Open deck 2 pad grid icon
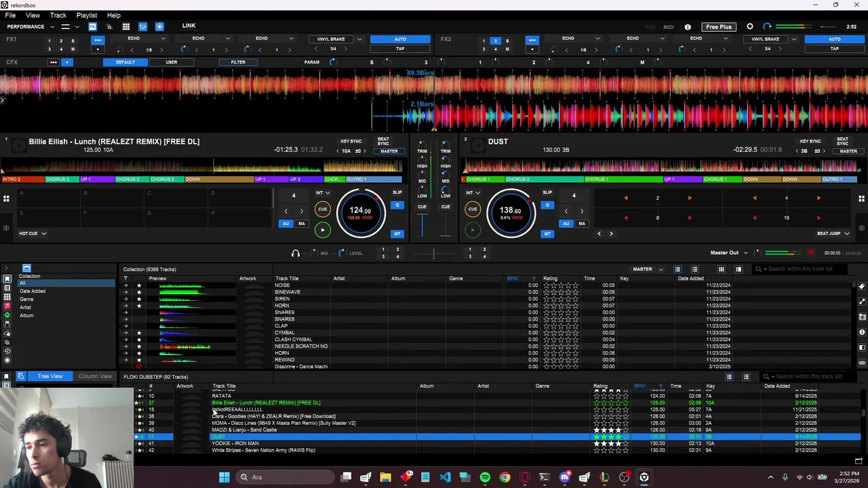 click(x=861, y=199)
